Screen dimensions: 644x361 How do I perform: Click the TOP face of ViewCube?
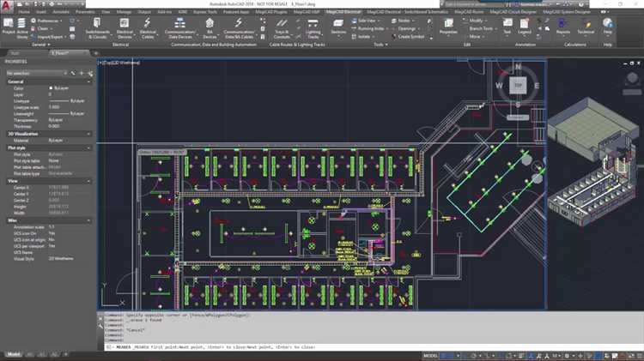[x=518, y=86]
